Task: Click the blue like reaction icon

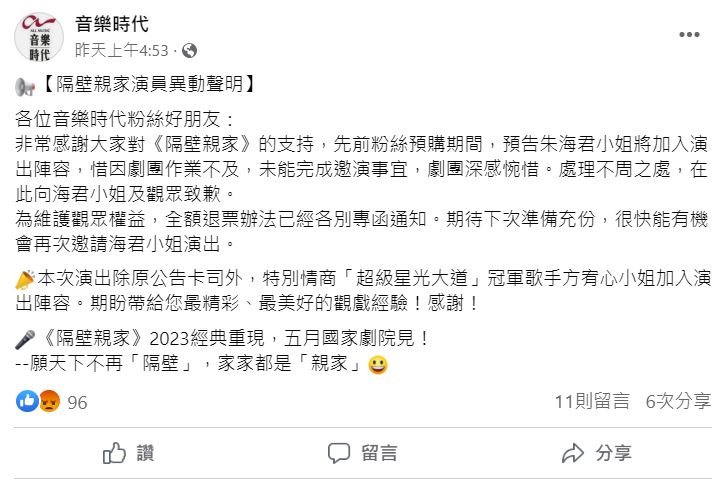Action: pyautogui.click(x=27, y=401)
